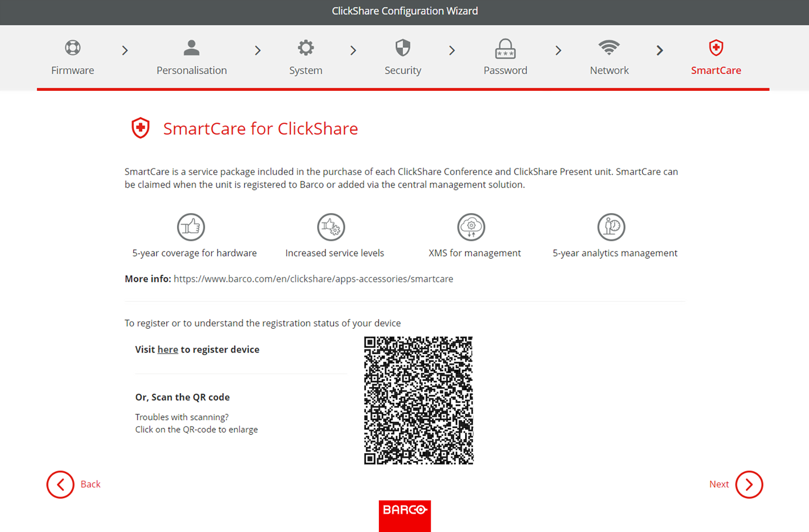809x532 pixels.
Task: Click 'XMS for management' text
Action: [x=475, y=253]
